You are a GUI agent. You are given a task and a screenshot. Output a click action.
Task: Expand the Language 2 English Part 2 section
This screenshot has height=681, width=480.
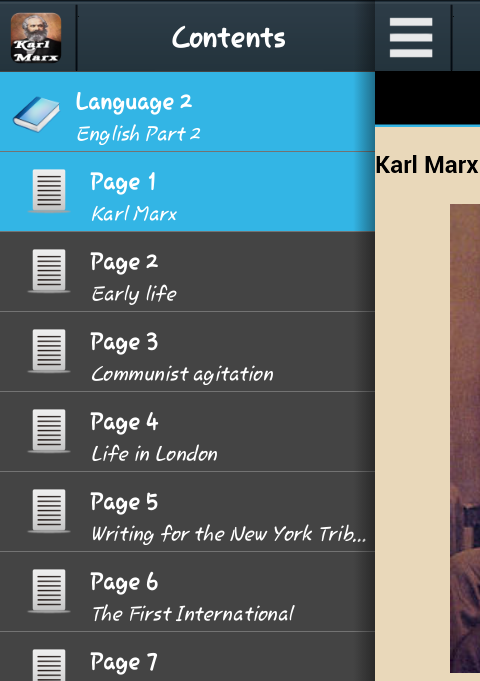point(187,112)
